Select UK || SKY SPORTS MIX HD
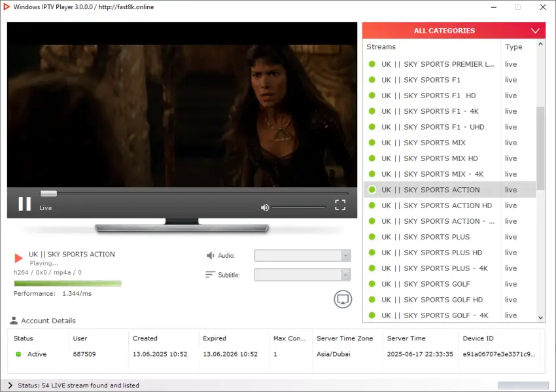Viewport: 556px width, 392px height. pyautogui.click(x=449, y=158)
